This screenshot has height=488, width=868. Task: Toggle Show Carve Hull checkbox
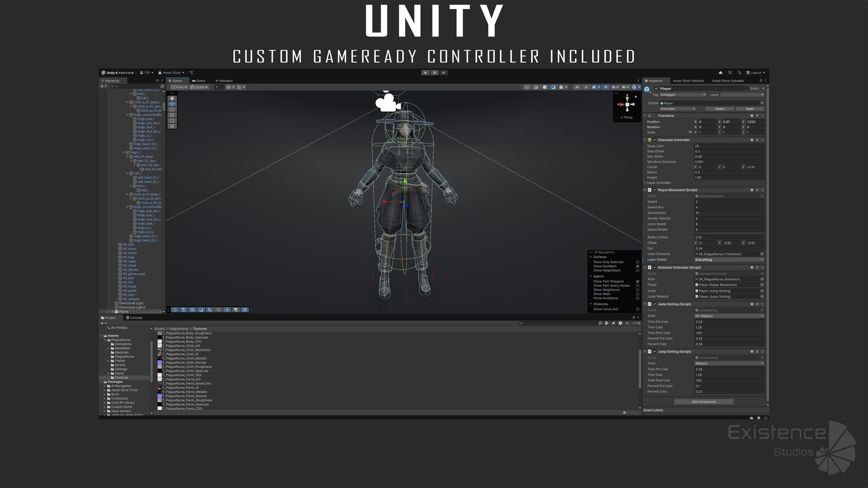tap(637, 309)
